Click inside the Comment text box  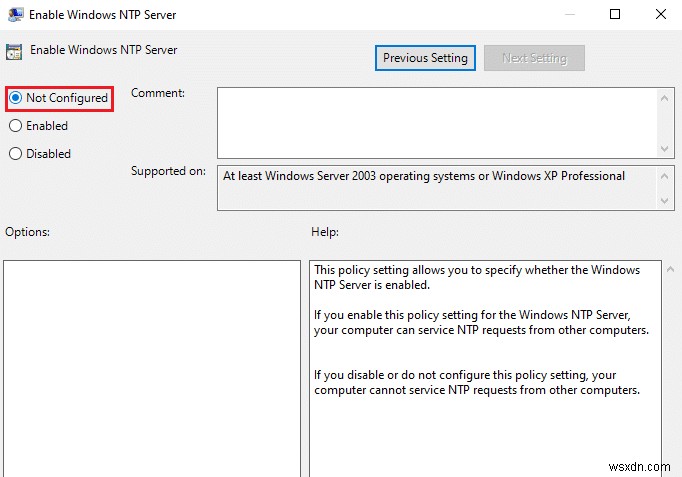tap(436, 121)
